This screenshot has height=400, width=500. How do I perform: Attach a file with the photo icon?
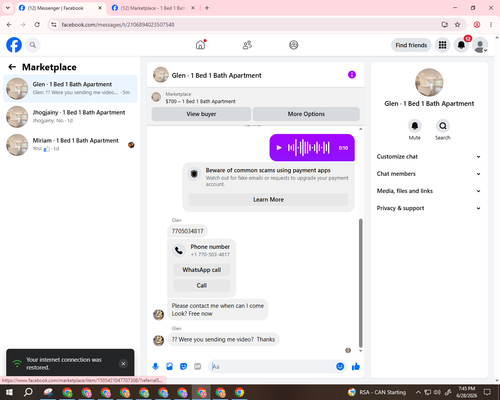click(170, 367)
